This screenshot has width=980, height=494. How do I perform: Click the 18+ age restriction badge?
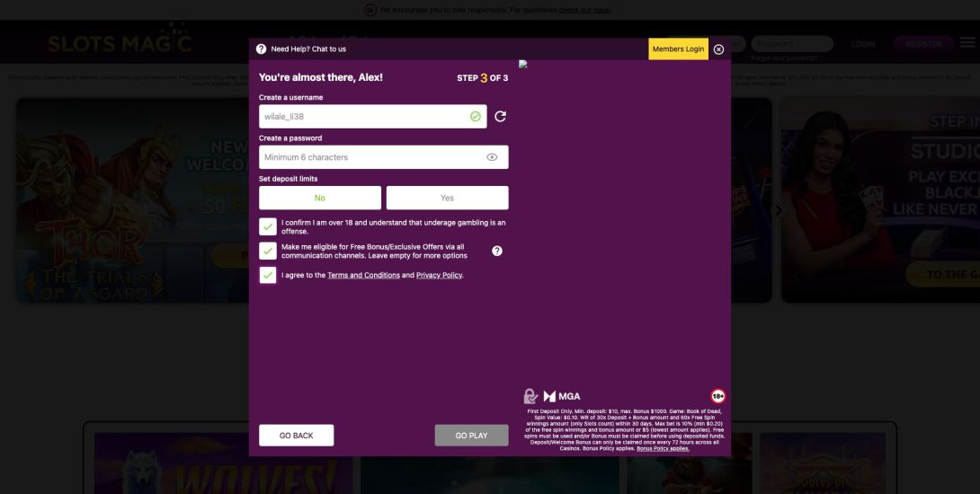(717, 396)
